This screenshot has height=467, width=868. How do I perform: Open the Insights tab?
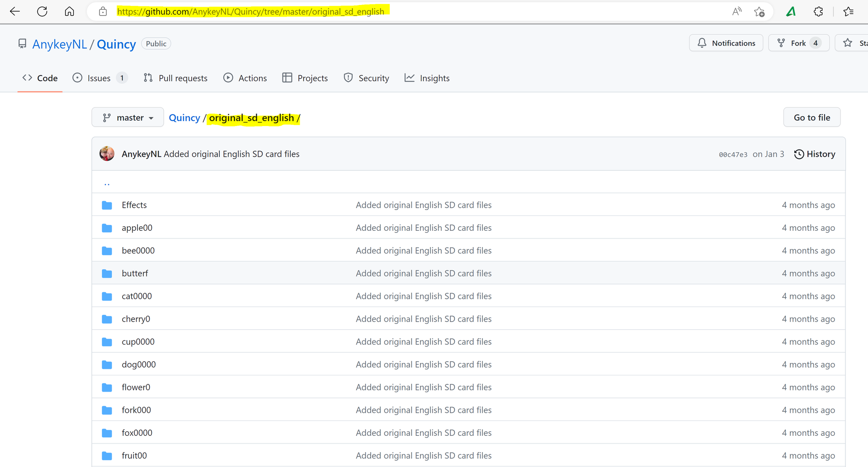pos(427,78)
